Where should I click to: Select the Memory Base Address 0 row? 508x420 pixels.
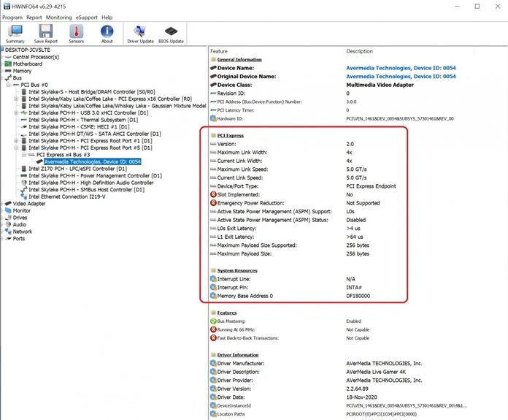tap(245, 296)
